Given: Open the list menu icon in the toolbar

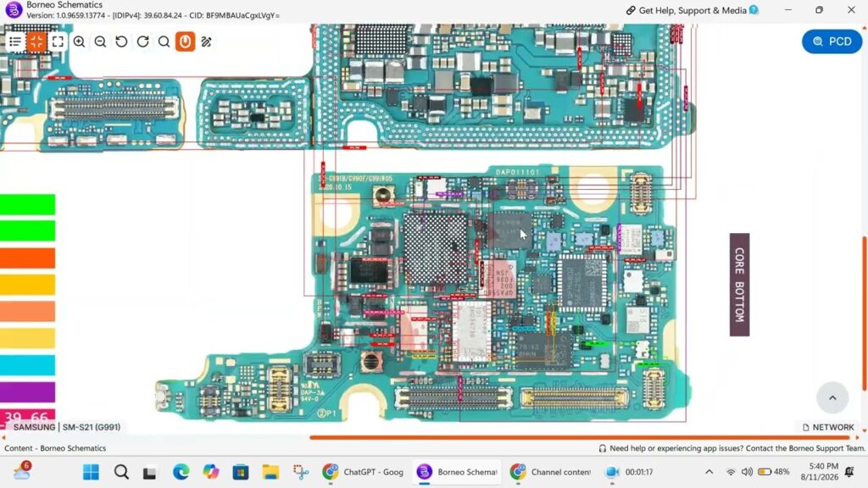Looking at the screenshot, I should point(15,42).
